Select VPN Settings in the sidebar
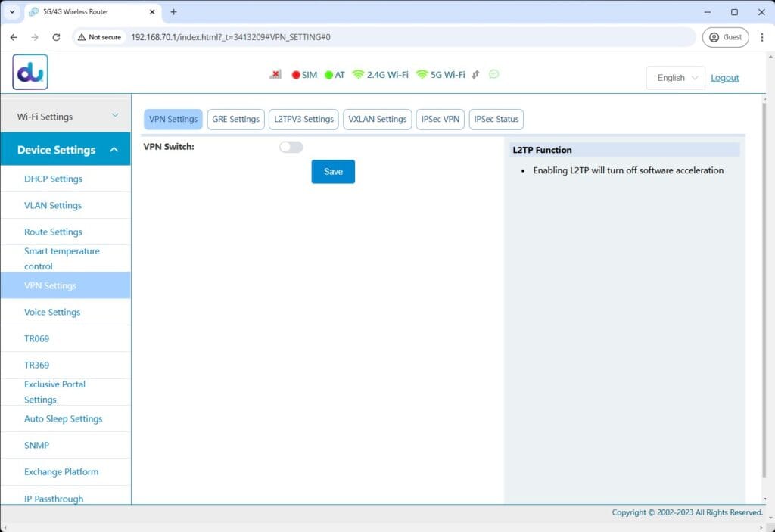Image resolution: width=775 pixels, height=532 pixels. tap(66, 285)
